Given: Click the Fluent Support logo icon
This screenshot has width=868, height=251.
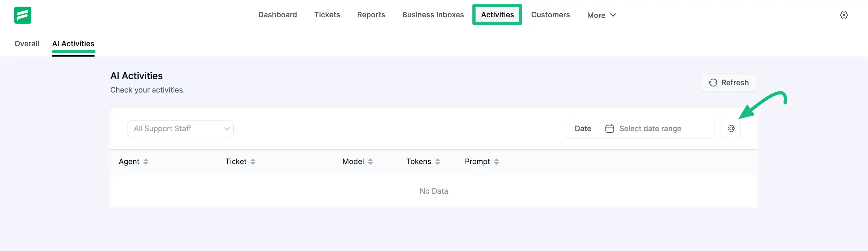Looking at the screenshot, I should tap(22, 15).
